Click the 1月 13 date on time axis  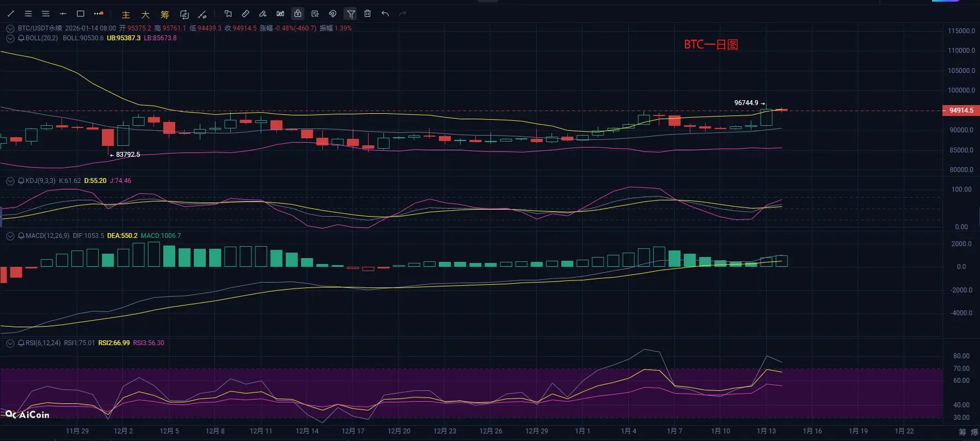coord(766,431)
